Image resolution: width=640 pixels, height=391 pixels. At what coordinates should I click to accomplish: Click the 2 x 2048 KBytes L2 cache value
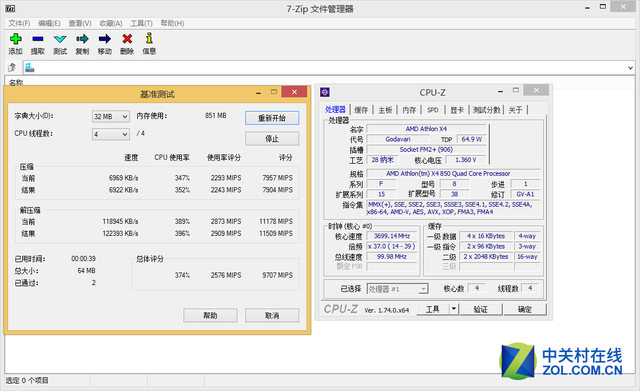(486, 257)
